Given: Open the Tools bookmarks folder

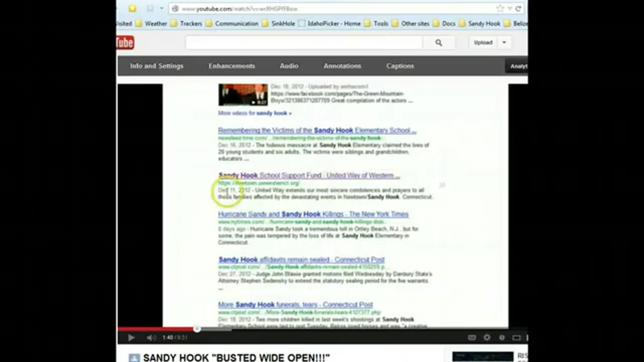Looking at the screenshot, I should [x=376, y=24].
